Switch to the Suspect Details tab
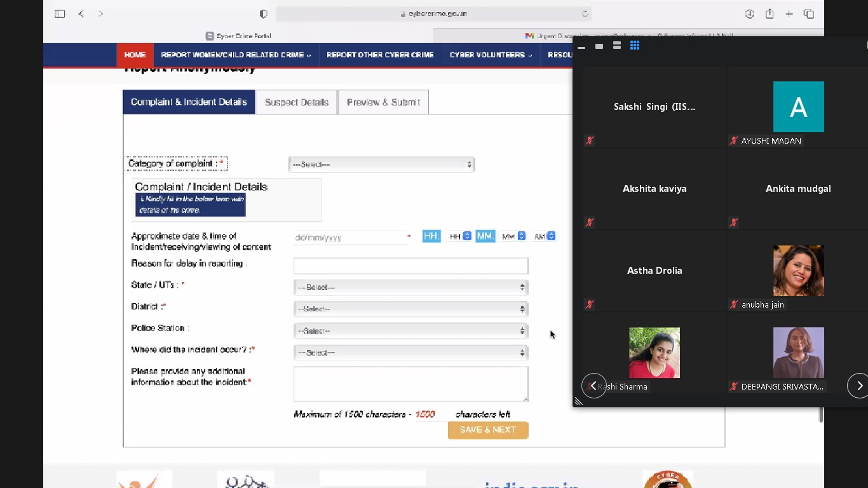Image resolution: width=868 pixels, height=488 pixels. [297, 102]
